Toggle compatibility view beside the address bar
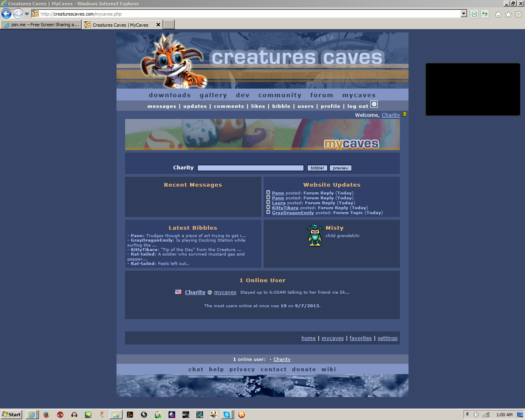Image resolution: width=525 pixels, height=420 pixels. pyautogui.click(x=474, y=14)
